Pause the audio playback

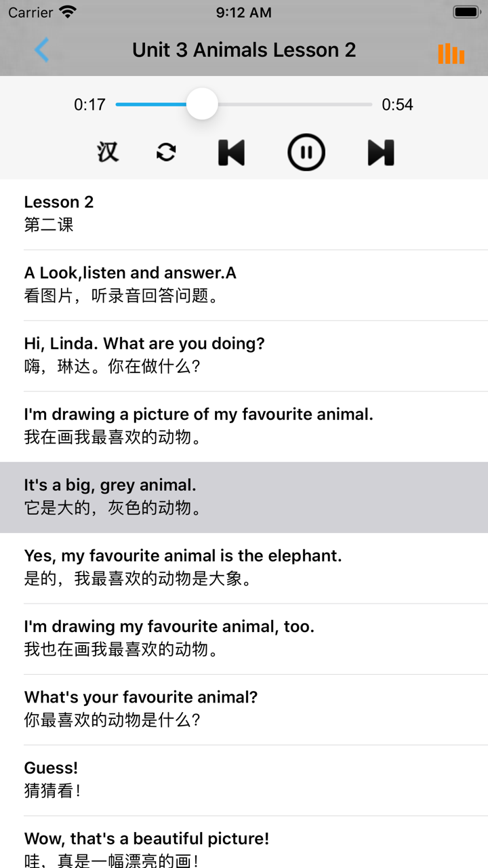point(306,152)
